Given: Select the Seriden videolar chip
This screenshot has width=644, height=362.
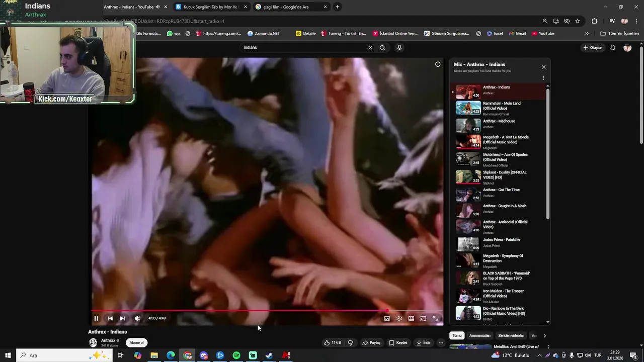Looking at the screenshot, I should pyautogui.click(x=511, y=335).
